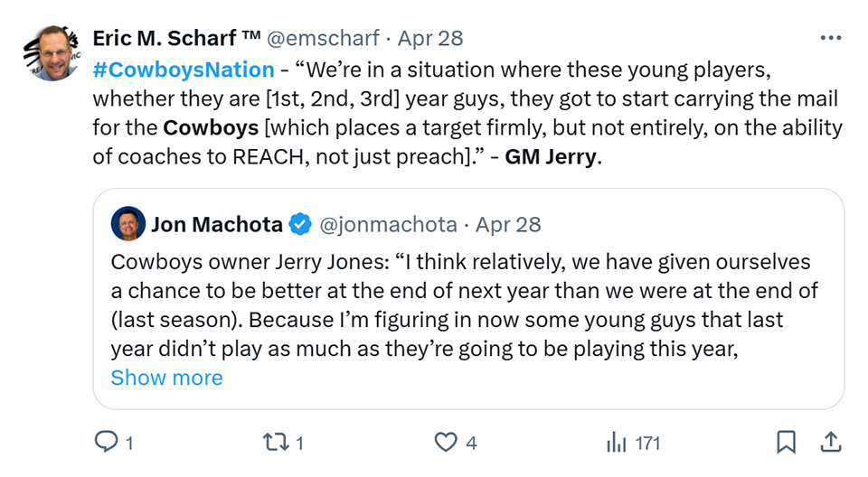Share the tweet with the upload arrow icon
Screen dimensions: 868x477
point(831,442)
